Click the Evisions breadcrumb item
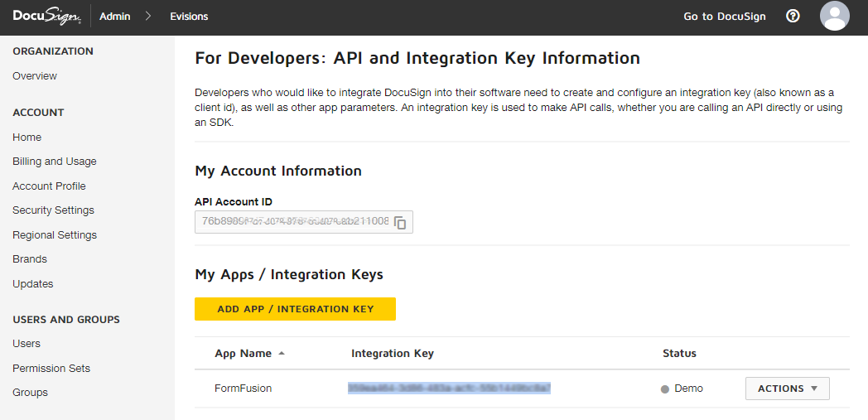868x420 pixels. pos(189,17)
